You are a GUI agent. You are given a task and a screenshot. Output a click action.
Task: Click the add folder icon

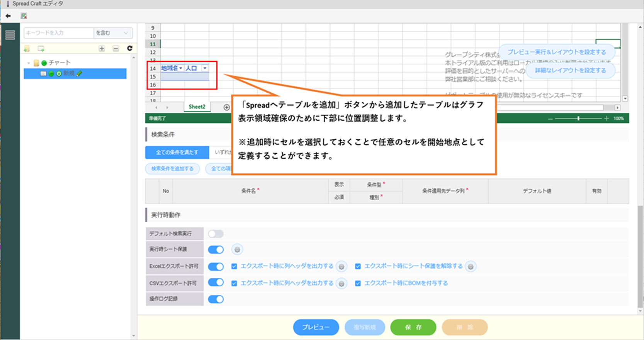tap(27, 49)
